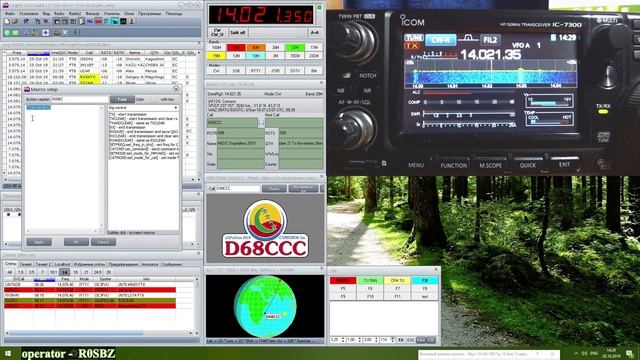Select the cyan 10M band button

pyautogui.click(x=256, y=56)
